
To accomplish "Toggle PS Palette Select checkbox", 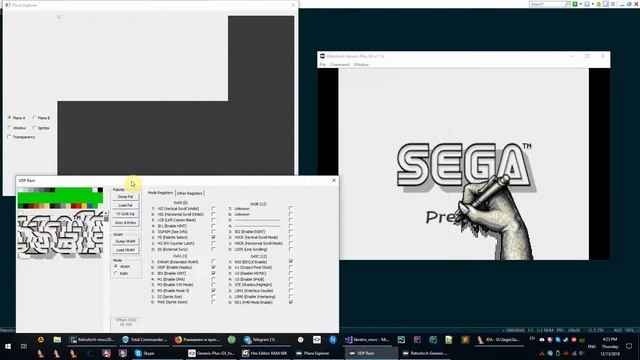I will [x=213, y=237].
